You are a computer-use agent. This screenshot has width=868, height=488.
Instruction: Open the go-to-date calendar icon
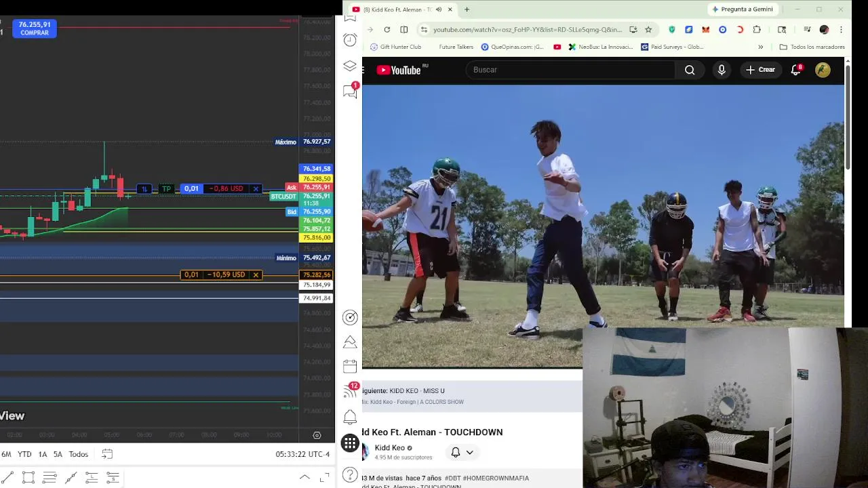(107, 454)
